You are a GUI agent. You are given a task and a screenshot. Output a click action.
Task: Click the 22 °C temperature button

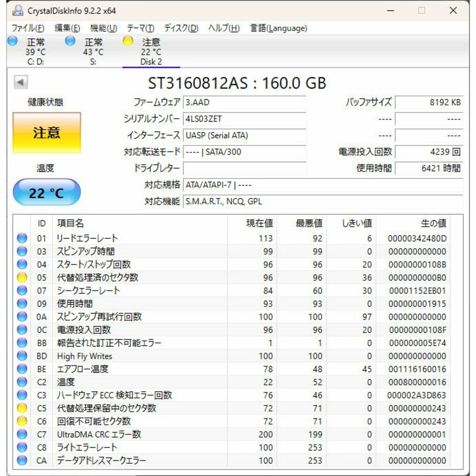pyautogui.click(x=47, y=192)
